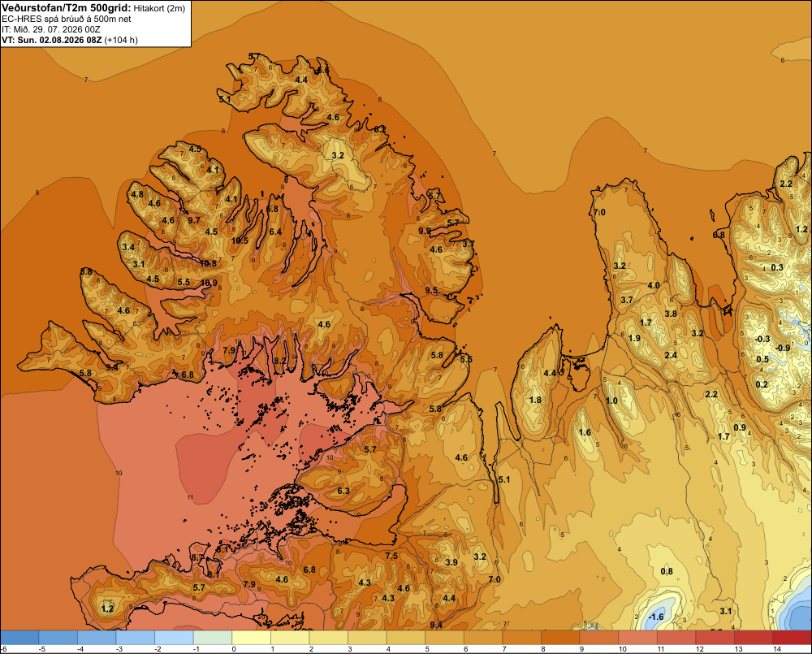The width and height of the screenshot is (812, 654).
Task: Click the 10.8 temperature value
Action: (208, 263)
